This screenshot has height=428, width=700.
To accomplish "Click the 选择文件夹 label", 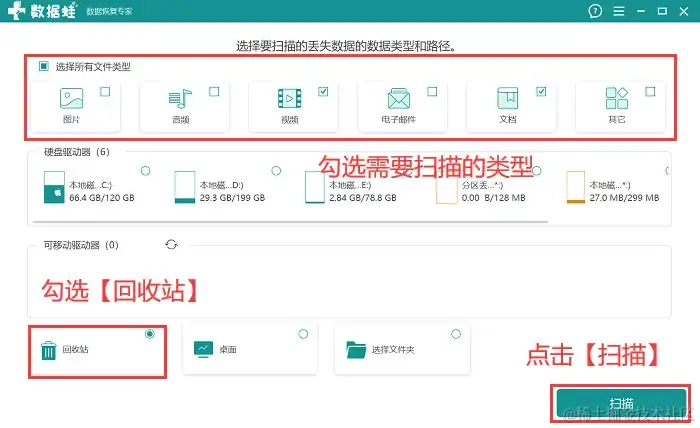I will coord(393,349).
